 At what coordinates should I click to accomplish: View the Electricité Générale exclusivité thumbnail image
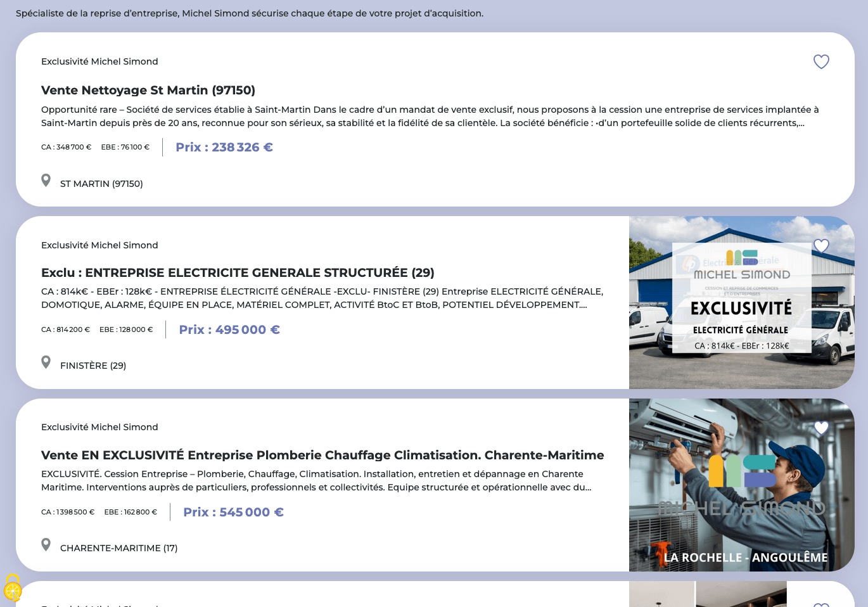click(742, 302)
